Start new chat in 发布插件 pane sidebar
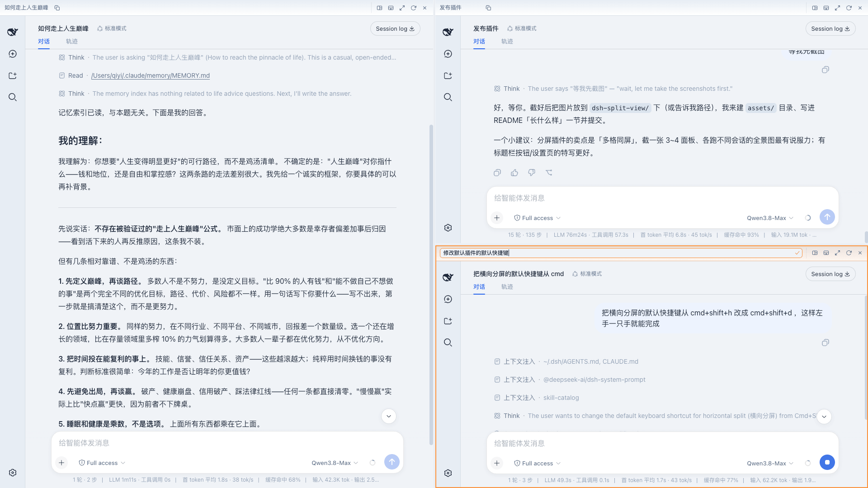 [448, 54]
